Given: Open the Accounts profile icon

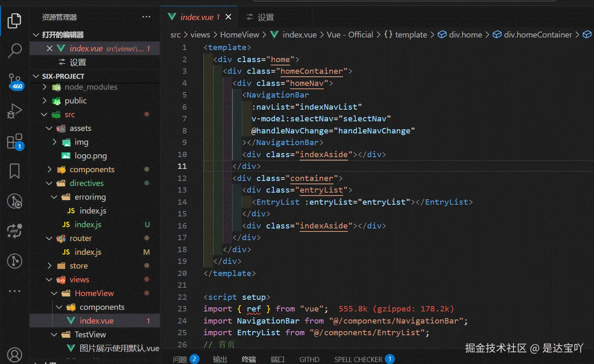Looking at the screenshot, I should click(x=15, y=354).
